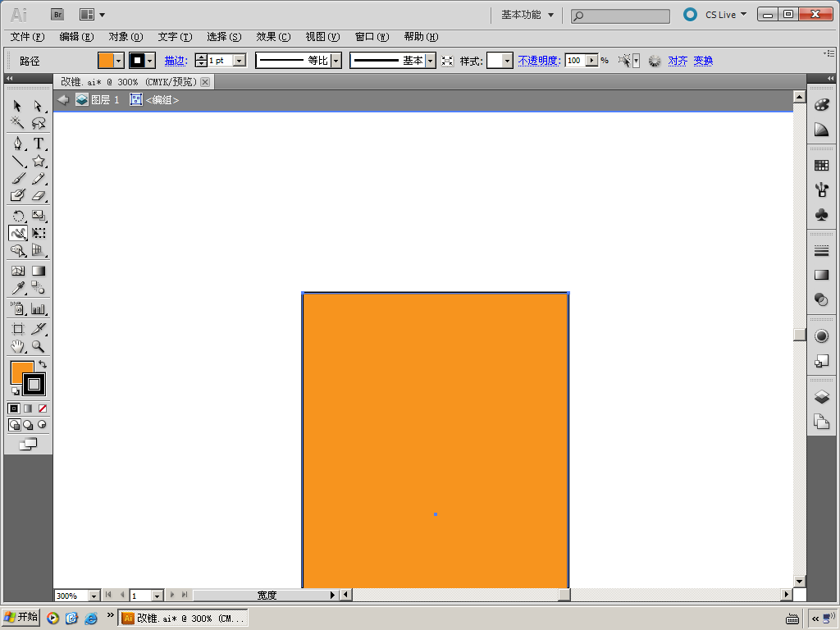Enable Draw Inside mode
This screenshot has width=840, height=630.
point(42,425)
